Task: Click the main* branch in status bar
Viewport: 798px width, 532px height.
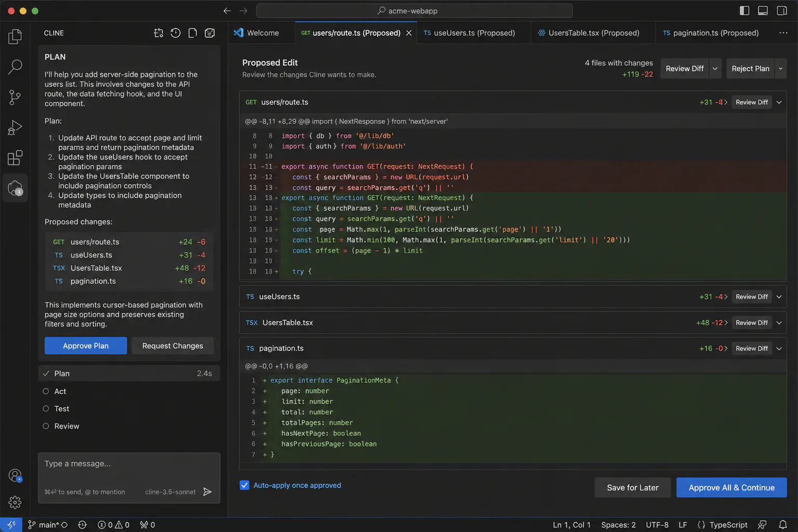Action: point(48,525)
